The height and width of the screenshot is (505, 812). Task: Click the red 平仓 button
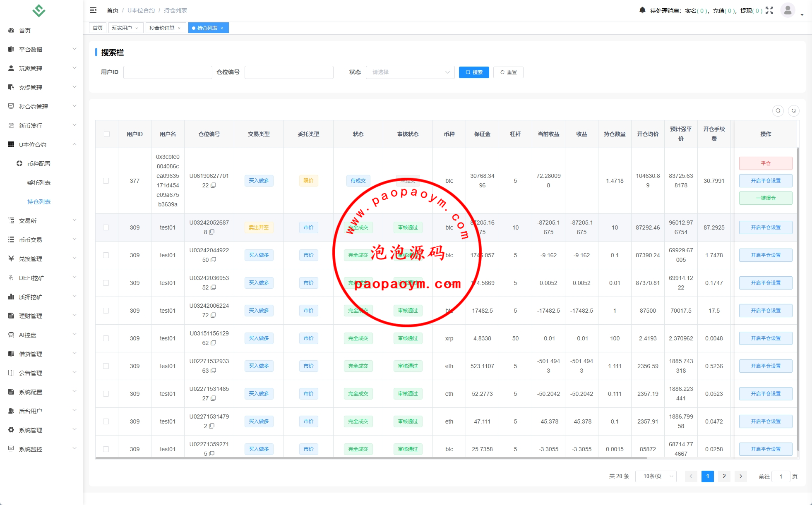[765, 163]
